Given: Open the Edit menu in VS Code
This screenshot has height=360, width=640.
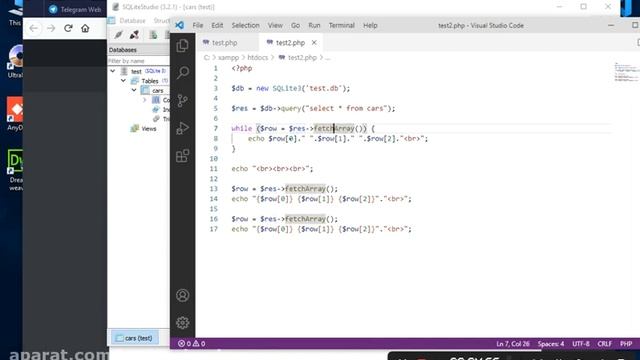Looking at the screenshot, I should (217, 25).
